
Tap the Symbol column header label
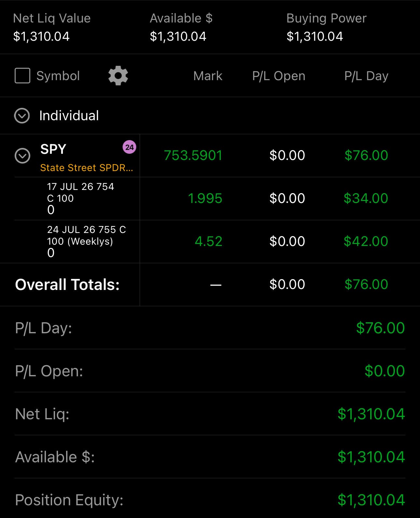58,76
